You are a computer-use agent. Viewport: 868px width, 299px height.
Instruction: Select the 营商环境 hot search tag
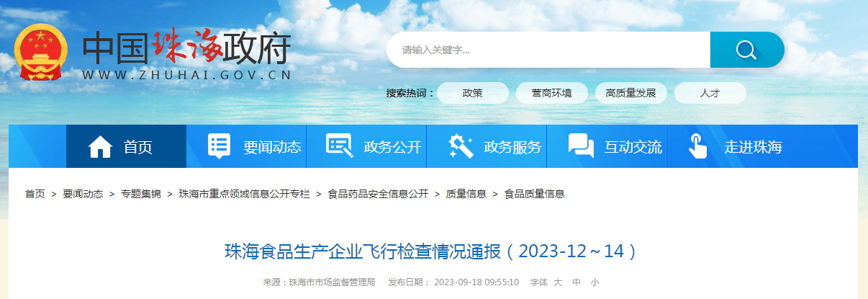[x=551, y=93]
